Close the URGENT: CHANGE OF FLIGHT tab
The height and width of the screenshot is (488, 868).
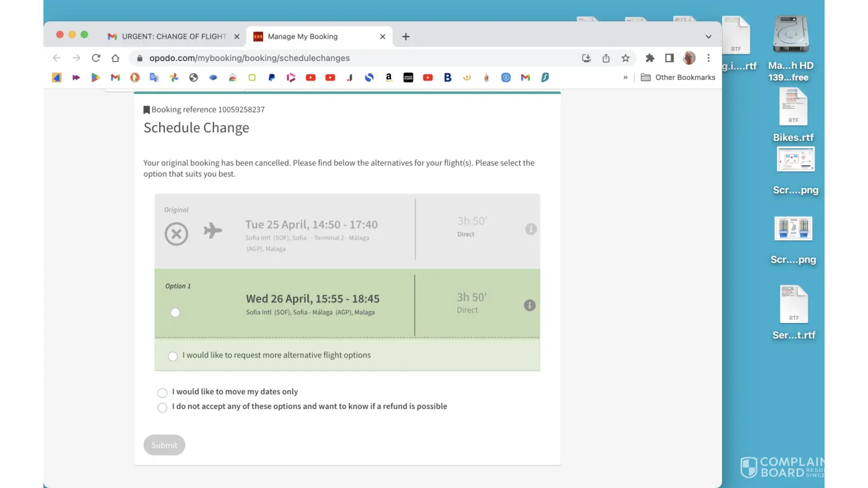pyautogui.click(x=237, y=37)
